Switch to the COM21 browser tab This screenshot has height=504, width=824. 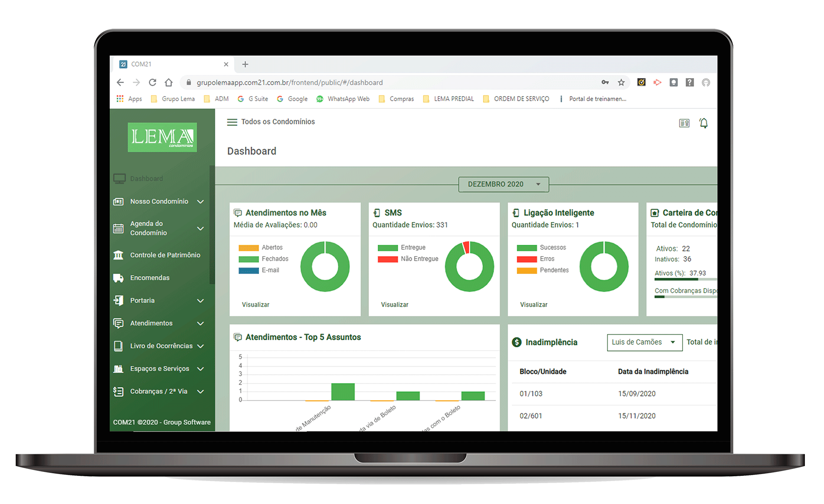(173, 64)
